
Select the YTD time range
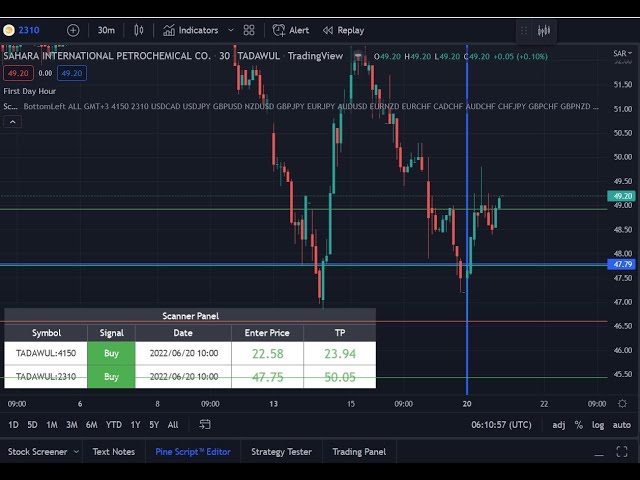coord(114,425)
